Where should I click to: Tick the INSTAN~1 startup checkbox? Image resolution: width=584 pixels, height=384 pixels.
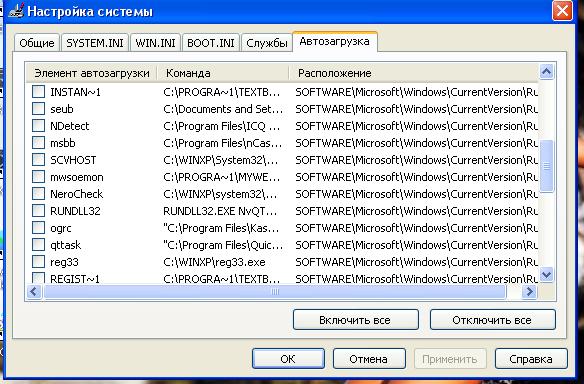point(38,92)
